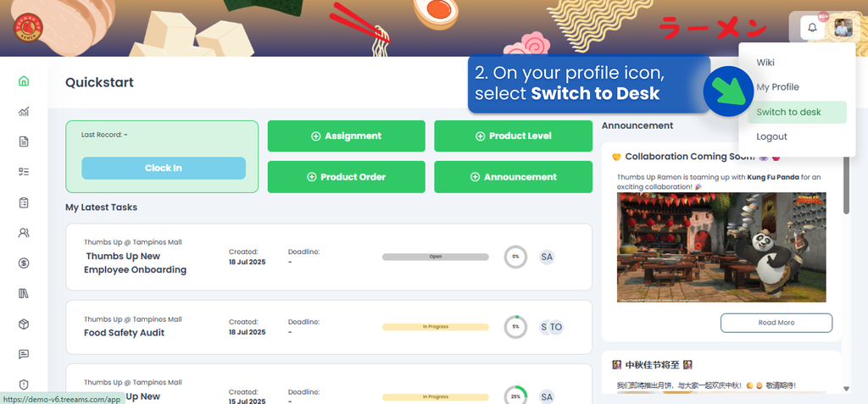
Task: Open the library books icon in sidebar
Action: 23,293
